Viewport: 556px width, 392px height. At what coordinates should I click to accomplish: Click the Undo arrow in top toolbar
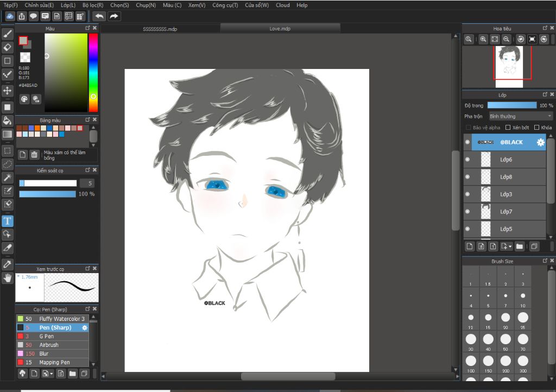click(x=99, y=16)
